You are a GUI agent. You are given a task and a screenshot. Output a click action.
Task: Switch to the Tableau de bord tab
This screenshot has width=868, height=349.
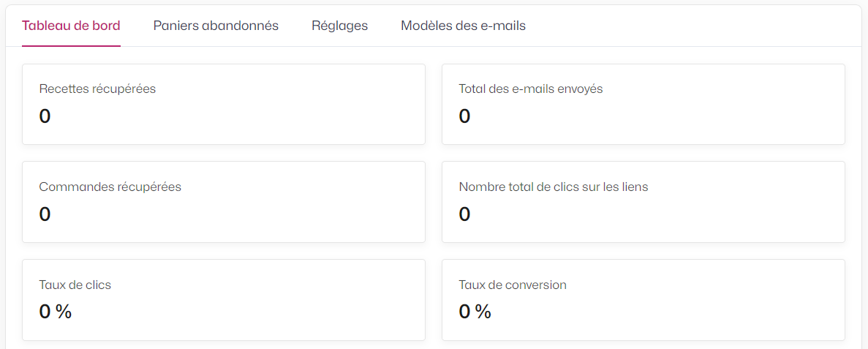(x=71, y=26)
